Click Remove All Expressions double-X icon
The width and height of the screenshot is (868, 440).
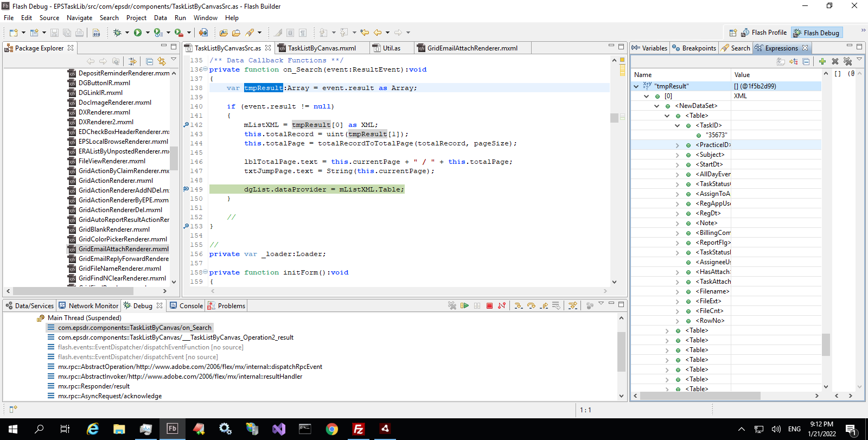pos(847,61)
